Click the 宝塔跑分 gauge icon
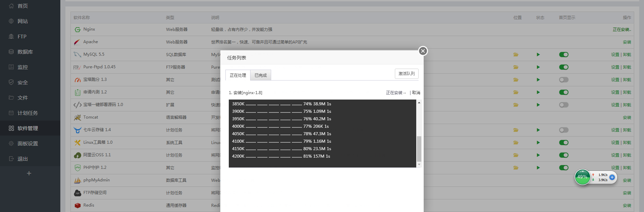The width and height of the screenshot is (644, 212). (78, 80)
